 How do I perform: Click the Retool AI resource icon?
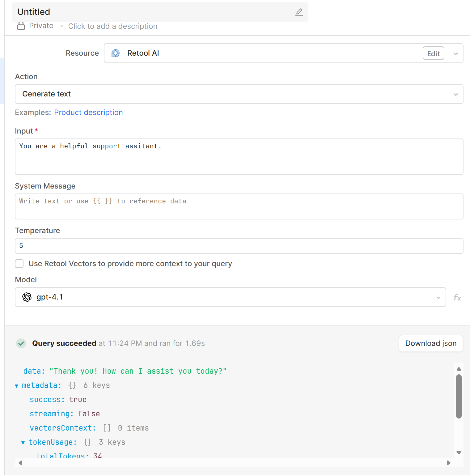[116, 53]
